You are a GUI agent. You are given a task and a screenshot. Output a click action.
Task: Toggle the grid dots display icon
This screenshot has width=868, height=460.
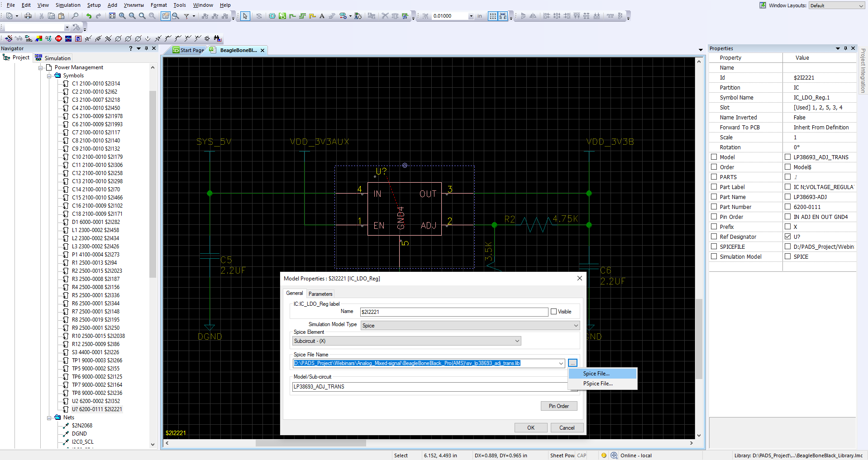(492, 16)
